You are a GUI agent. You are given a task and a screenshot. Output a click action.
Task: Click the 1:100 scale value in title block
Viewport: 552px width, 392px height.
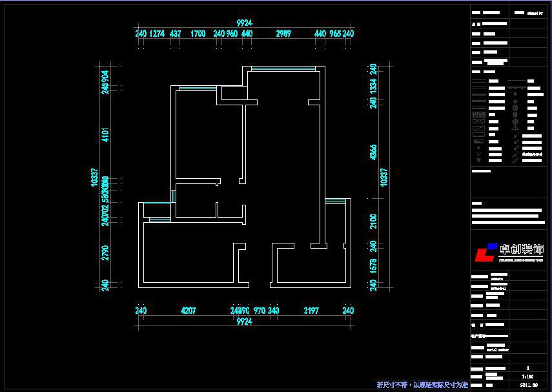pos(527,375)
